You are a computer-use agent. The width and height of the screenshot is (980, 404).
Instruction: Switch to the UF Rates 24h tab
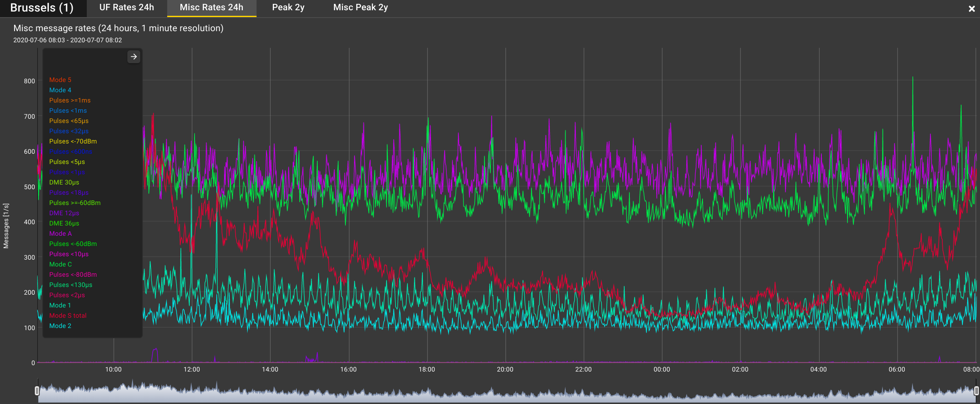(x=126, y=7)
